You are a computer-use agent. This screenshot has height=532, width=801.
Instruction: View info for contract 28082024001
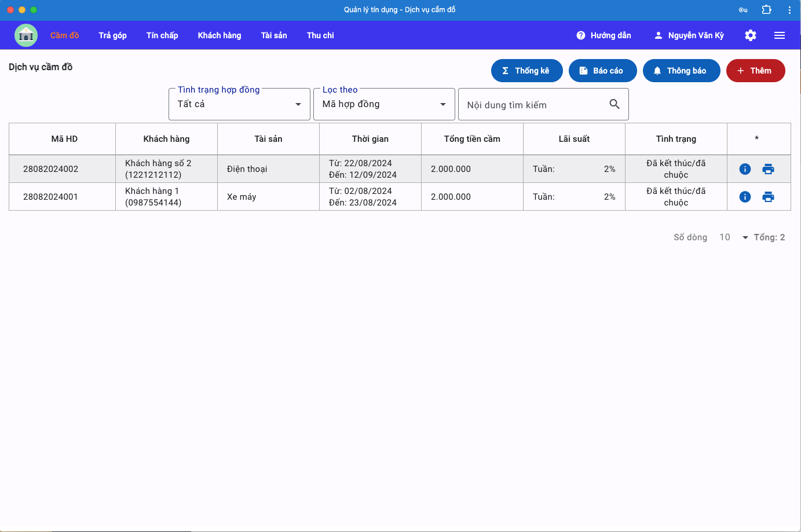click(x=745, y=197)
